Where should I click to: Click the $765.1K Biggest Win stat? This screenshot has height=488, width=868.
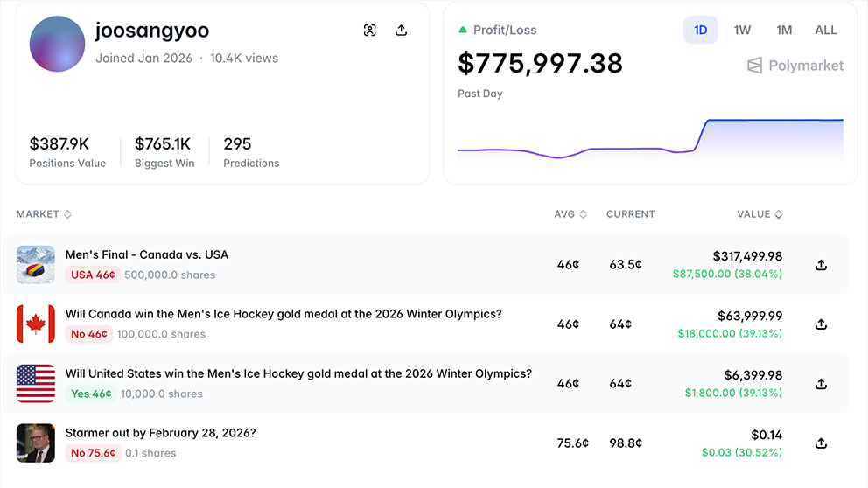coord(164,151)
